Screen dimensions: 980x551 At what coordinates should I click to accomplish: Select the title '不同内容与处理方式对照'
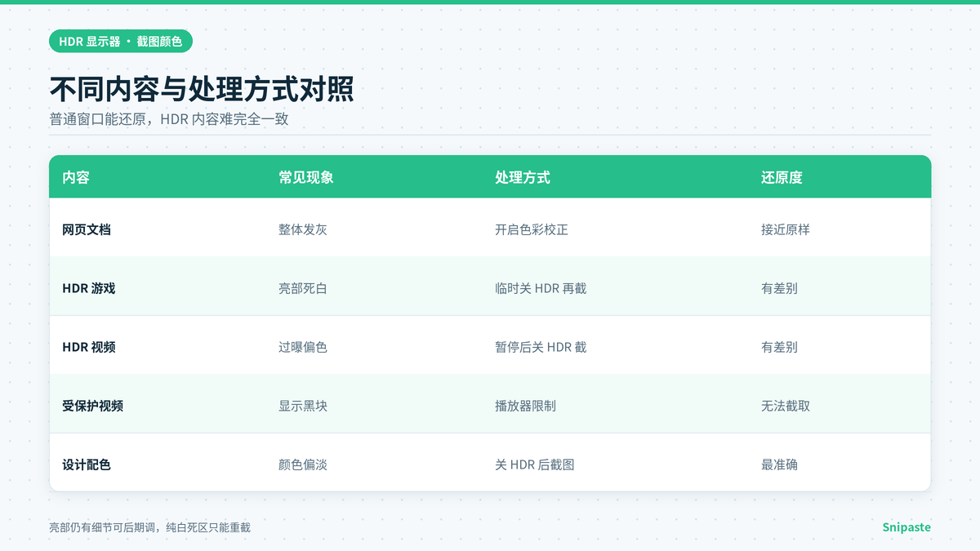tap(202, 89)
